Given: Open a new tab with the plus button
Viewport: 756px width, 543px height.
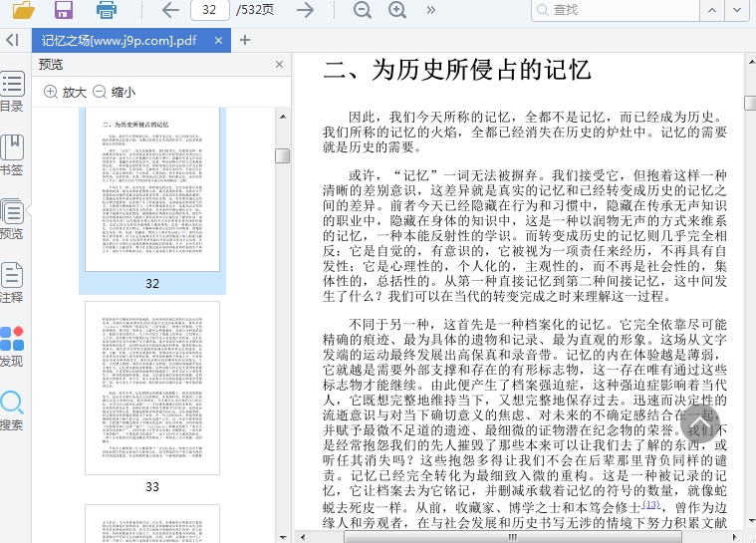Looking at the screenshot, I should pyautogui.click(x=245, y=40).
